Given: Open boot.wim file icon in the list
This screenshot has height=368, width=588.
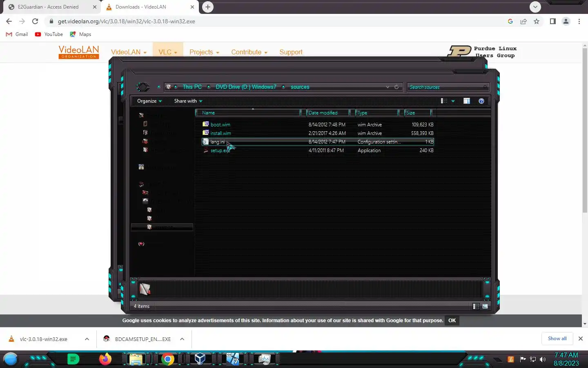Looking at the screenshot, I should (x=206, y=124).
